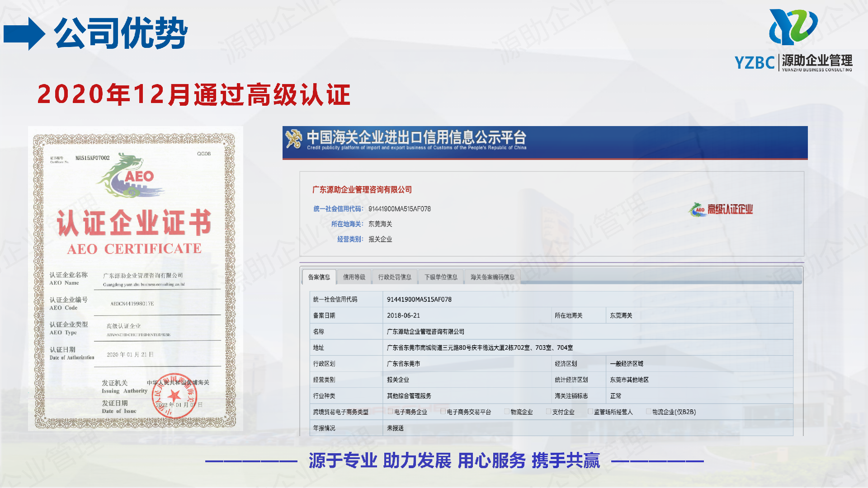Click the AEO 高级认证企业 badge
This screenshot has width=868, height=488.
(721, 209)
